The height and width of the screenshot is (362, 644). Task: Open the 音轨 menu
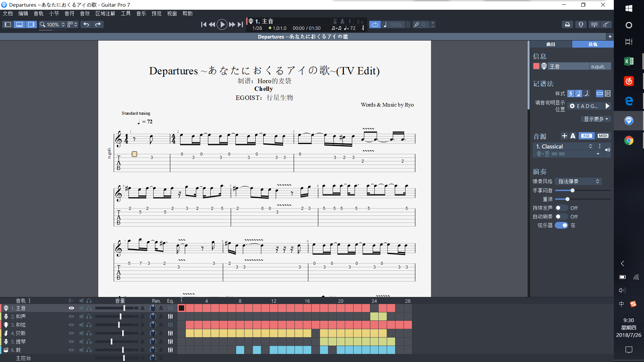click(39, 13)
